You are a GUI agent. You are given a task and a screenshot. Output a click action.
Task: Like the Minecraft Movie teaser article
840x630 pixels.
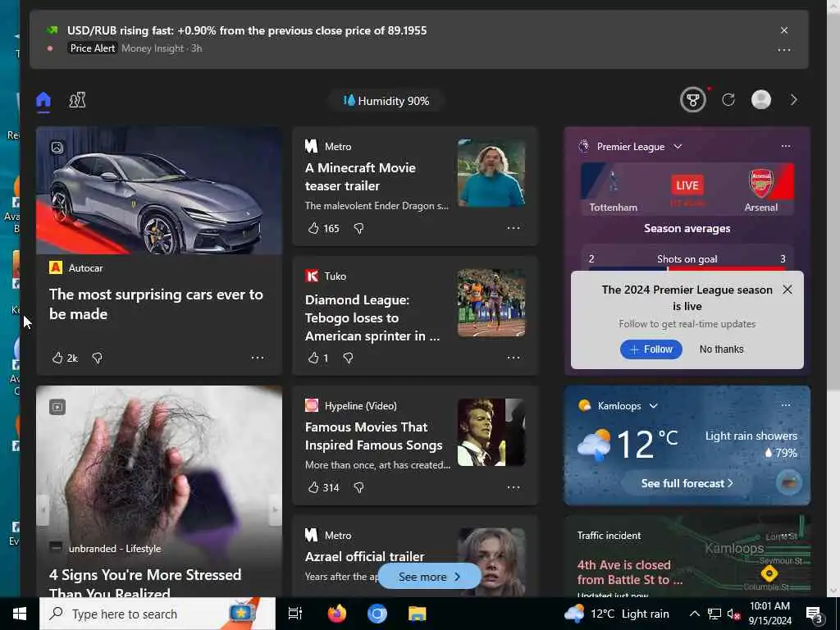coord(323,228)
